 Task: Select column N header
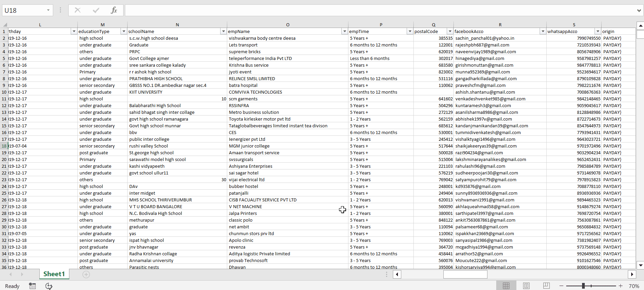(177, 25)
